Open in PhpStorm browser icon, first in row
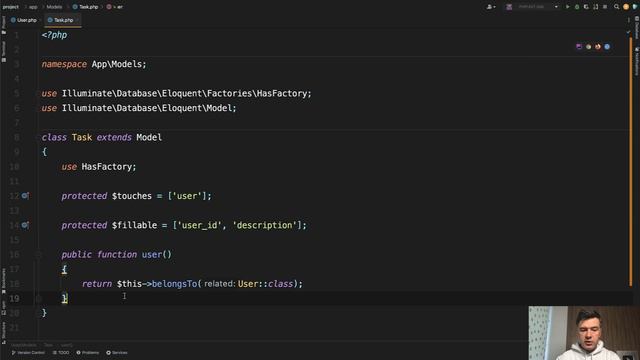Viewport: 640px width, 360px height. [579, 47]
